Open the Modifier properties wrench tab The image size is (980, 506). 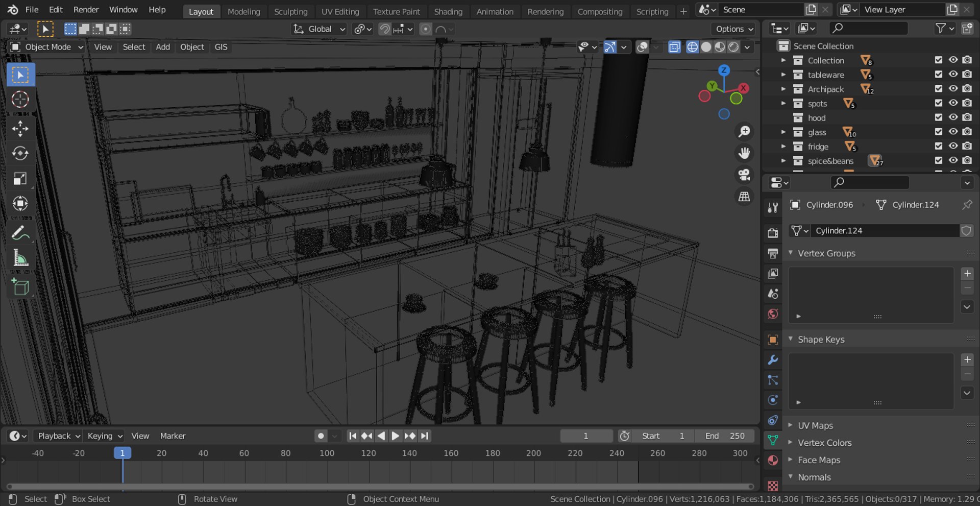pos(773,360)
